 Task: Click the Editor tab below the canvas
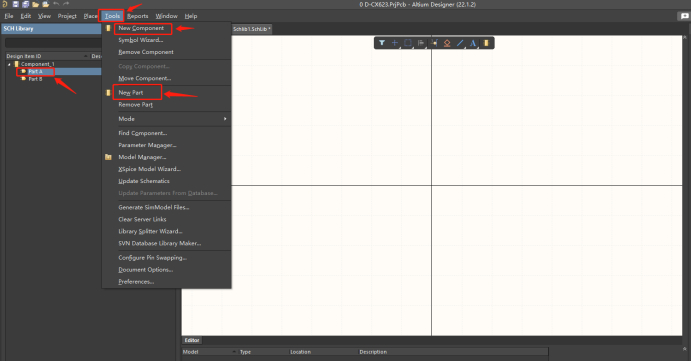(192, 340)
